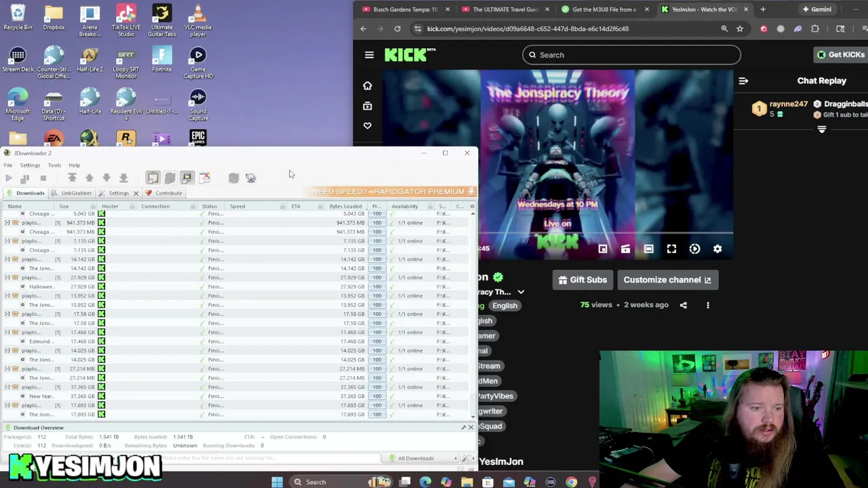This screenshot has height=488, width=868.
Task: Move selected download up one position
Action: coord(89,178)
